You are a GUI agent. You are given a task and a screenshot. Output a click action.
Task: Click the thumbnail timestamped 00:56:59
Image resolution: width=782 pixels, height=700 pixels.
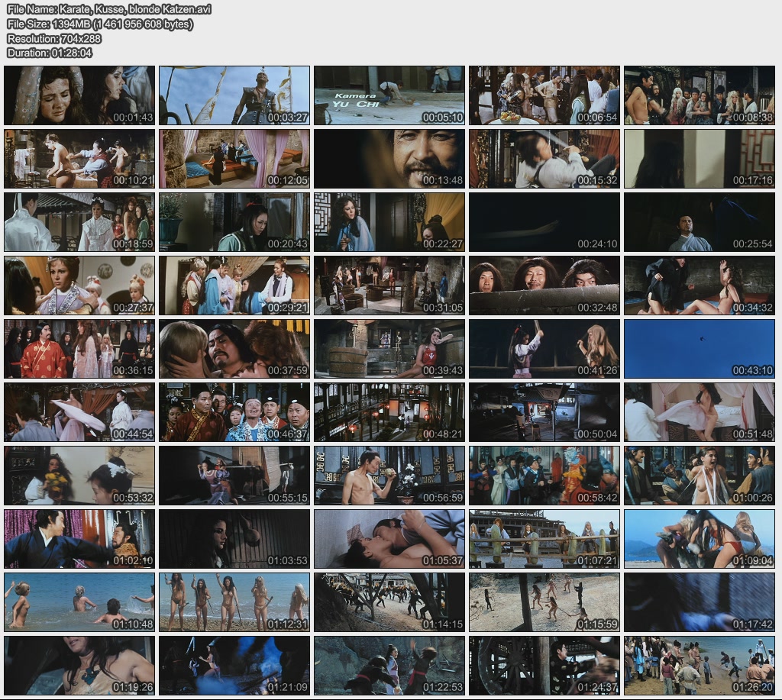389,476
